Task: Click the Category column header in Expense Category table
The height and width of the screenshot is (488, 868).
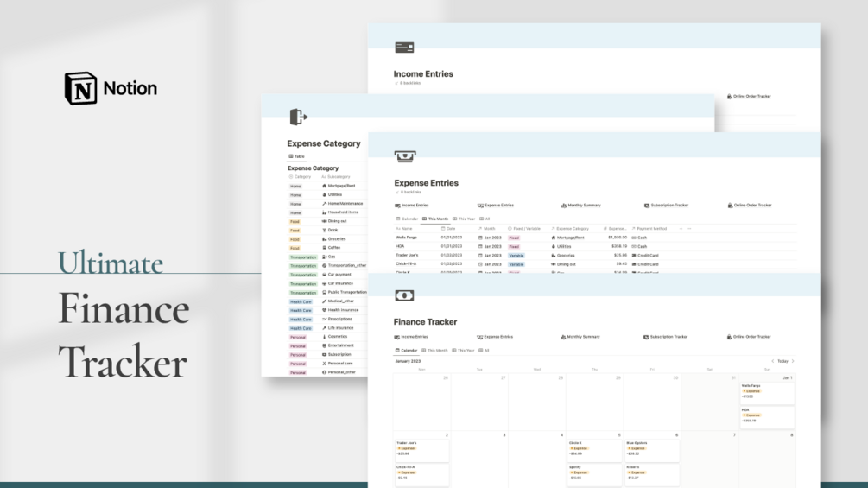Action: [x=300, y=177]
